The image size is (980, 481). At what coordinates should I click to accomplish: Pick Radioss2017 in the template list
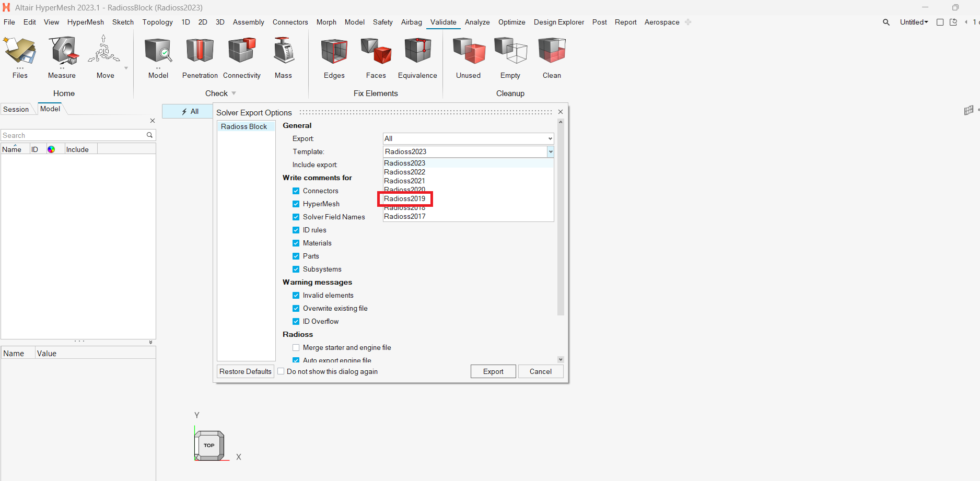pyautogui.click(x=469, y=216)
